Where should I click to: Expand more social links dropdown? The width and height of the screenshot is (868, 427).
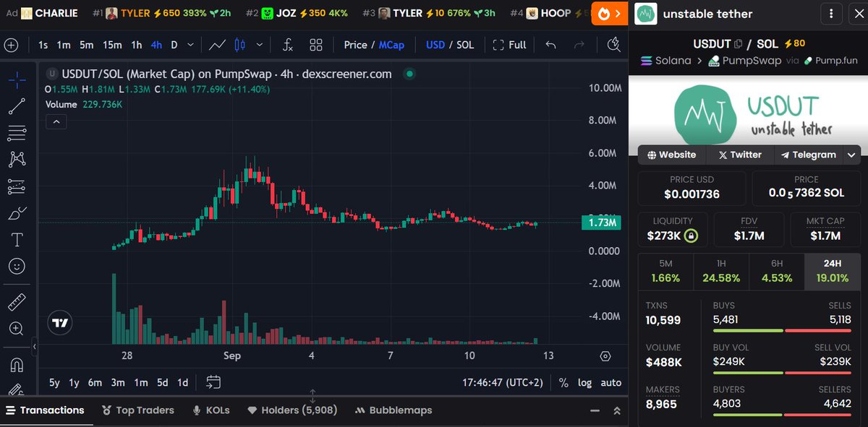[851, 155]
